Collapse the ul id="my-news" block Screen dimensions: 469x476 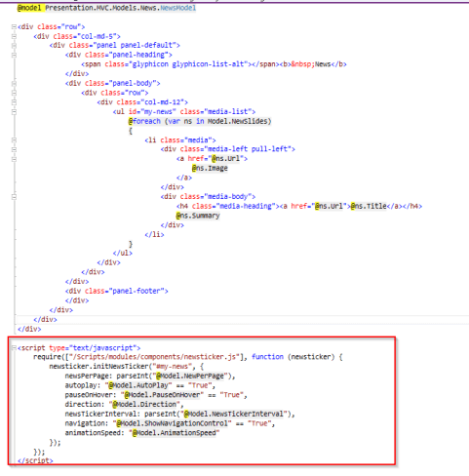pyautogui.click(x=14, y=112)
